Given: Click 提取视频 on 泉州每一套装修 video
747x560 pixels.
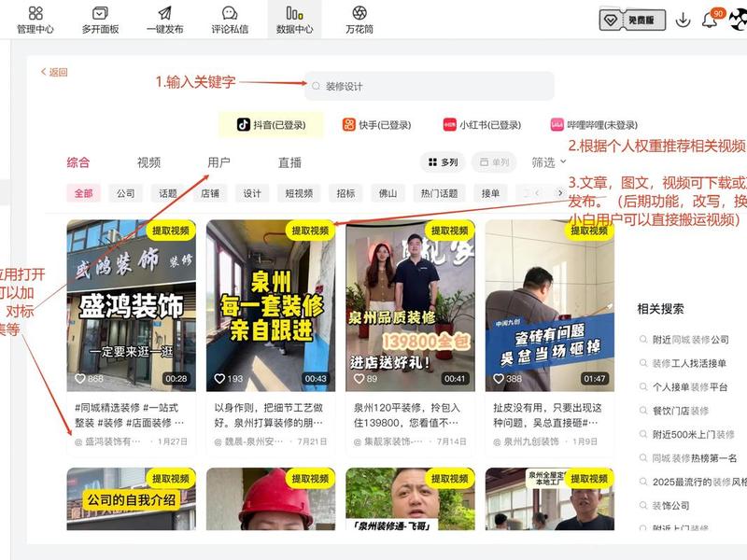Looking at the screenshot, I should [310, 231].
